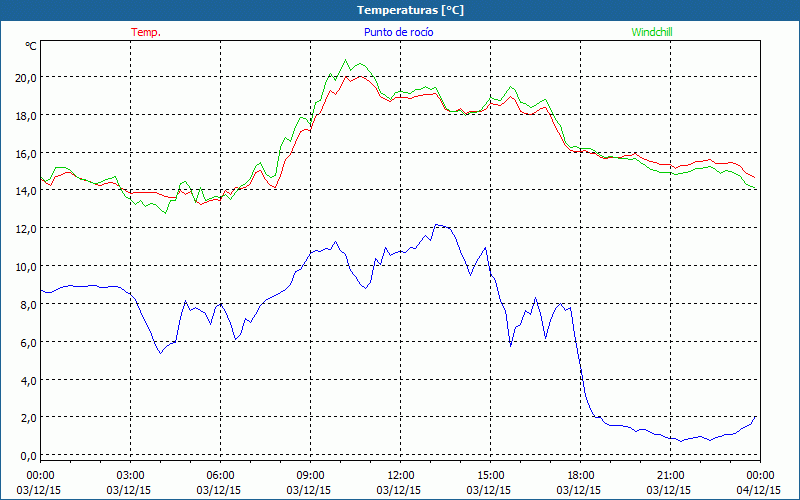Click the green windchill peak near 10:00
Viewport: 800px width, 500px height.
tap(345, 60)
